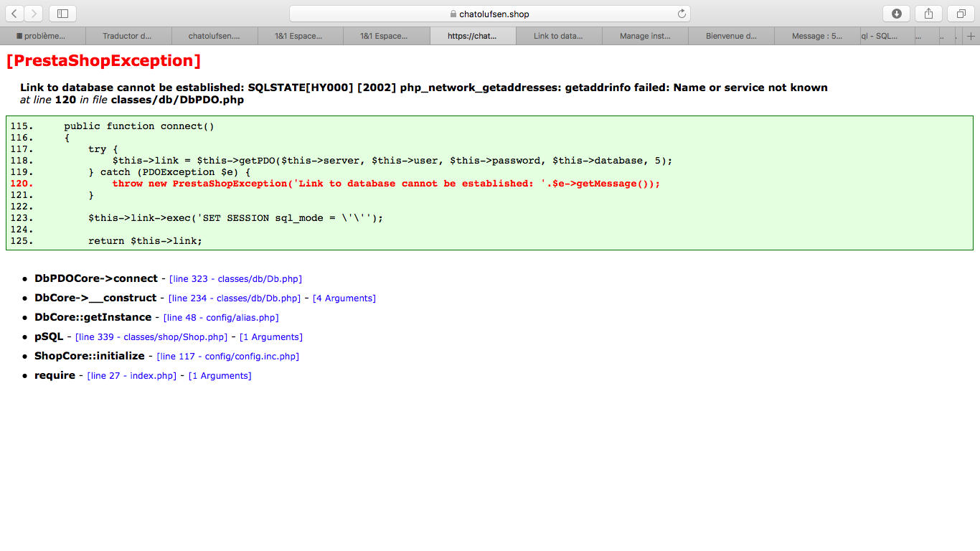
Task: Select the Bienvenue tab
Action: point(731,36)
